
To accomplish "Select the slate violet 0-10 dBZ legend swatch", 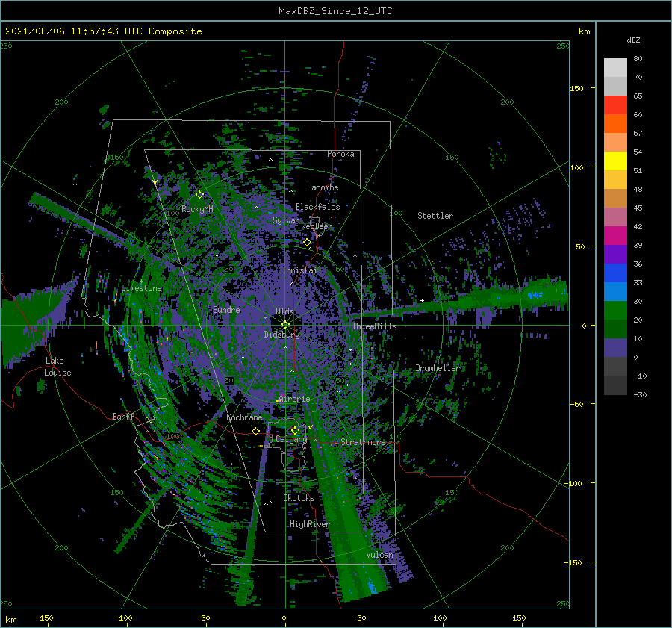I will pos(615,348).
